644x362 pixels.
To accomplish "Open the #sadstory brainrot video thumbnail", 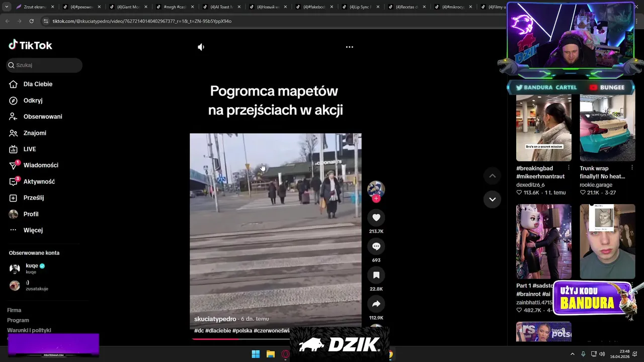I will [x=544, y=241].
